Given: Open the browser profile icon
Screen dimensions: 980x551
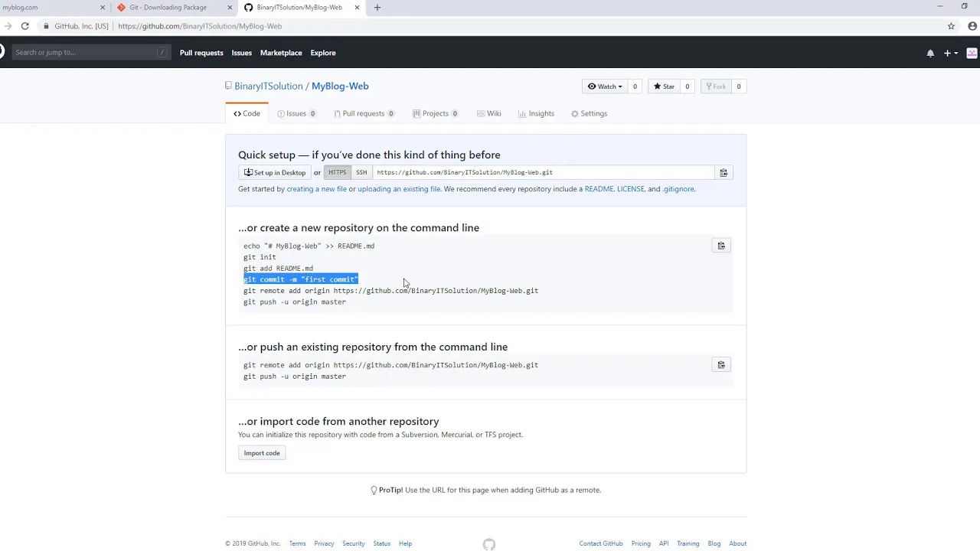Looking at the screenshot, I should click(x=972, y=26).
